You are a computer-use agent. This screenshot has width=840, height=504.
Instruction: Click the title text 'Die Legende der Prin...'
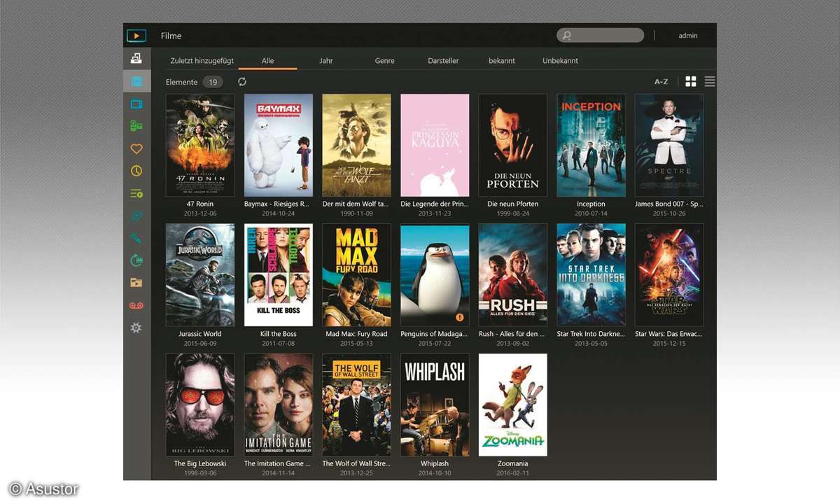tap(435, 204)
